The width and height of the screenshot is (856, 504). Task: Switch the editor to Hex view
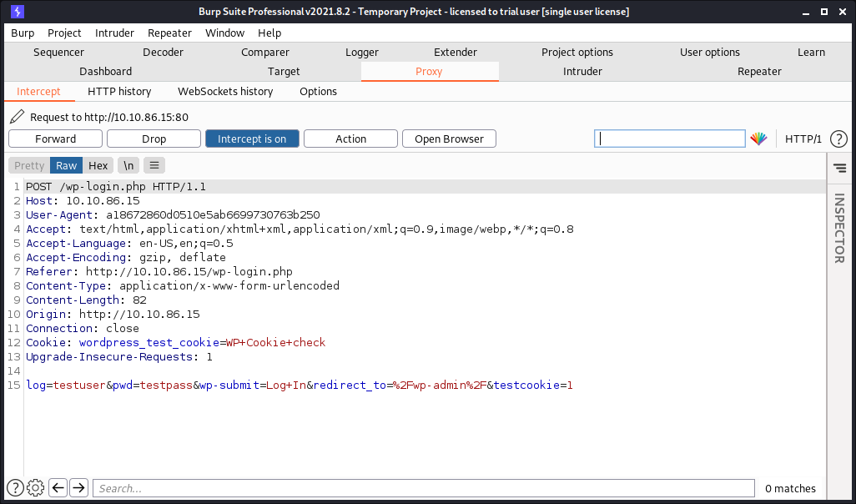click(98, 165)
